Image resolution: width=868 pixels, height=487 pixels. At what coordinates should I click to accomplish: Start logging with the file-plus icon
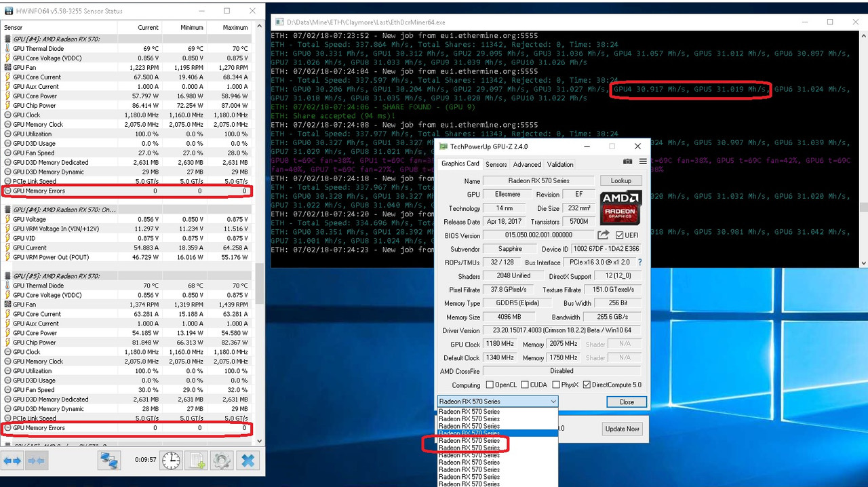[x=196, y=461]
